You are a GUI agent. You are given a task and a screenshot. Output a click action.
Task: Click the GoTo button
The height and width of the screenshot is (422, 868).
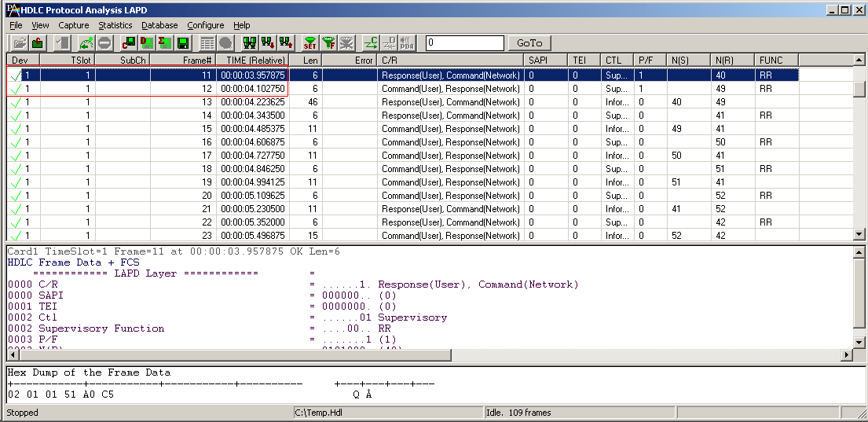coord(529,42)
